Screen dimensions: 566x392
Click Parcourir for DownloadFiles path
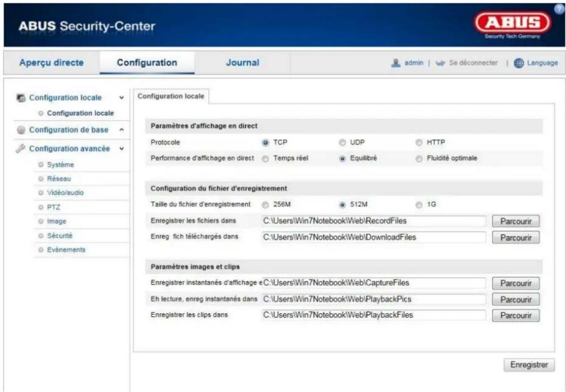(x=516, y=237)
